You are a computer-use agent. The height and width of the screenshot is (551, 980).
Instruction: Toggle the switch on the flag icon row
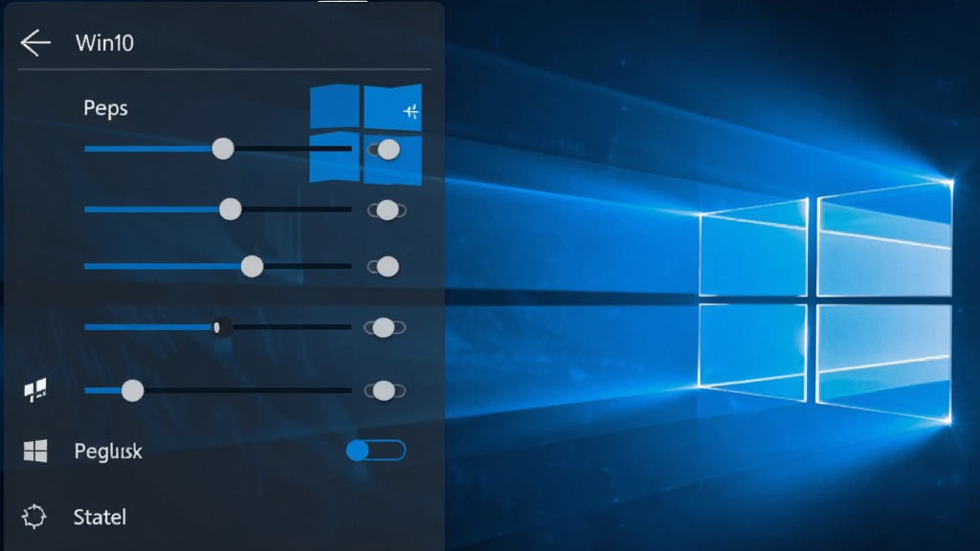click(385, 391)
